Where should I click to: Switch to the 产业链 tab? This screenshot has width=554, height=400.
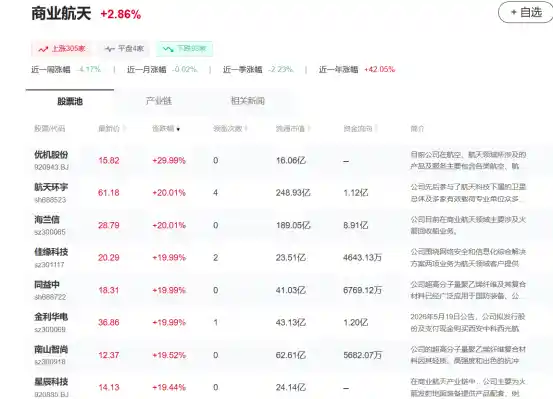tap(159, 101)
